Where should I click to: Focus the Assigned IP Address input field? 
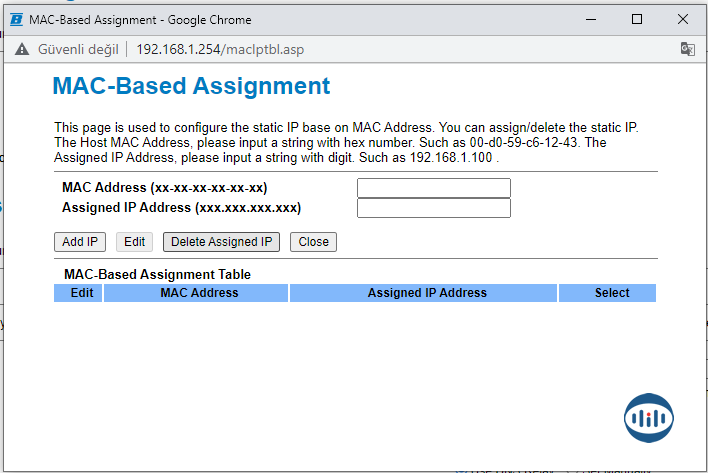coord(433,208)
